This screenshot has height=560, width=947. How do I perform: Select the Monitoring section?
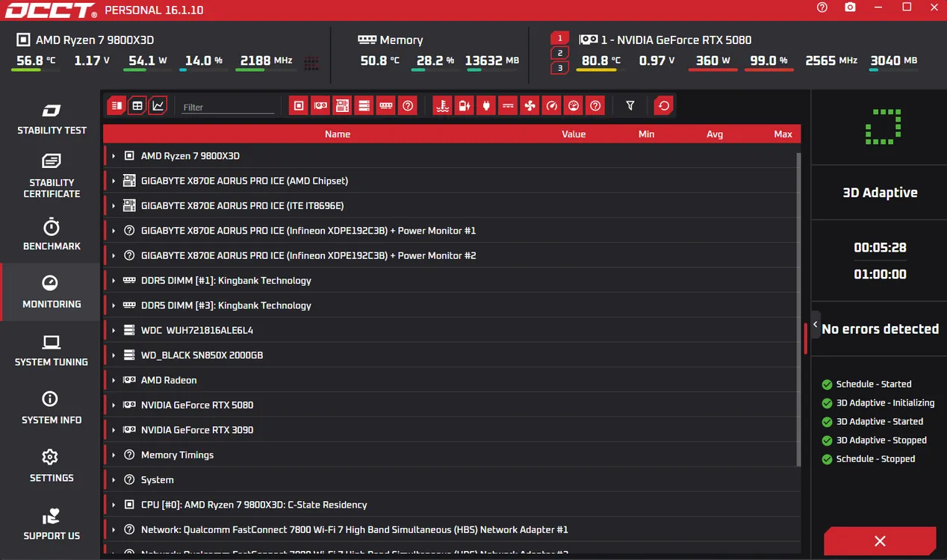tap(52, 292)
